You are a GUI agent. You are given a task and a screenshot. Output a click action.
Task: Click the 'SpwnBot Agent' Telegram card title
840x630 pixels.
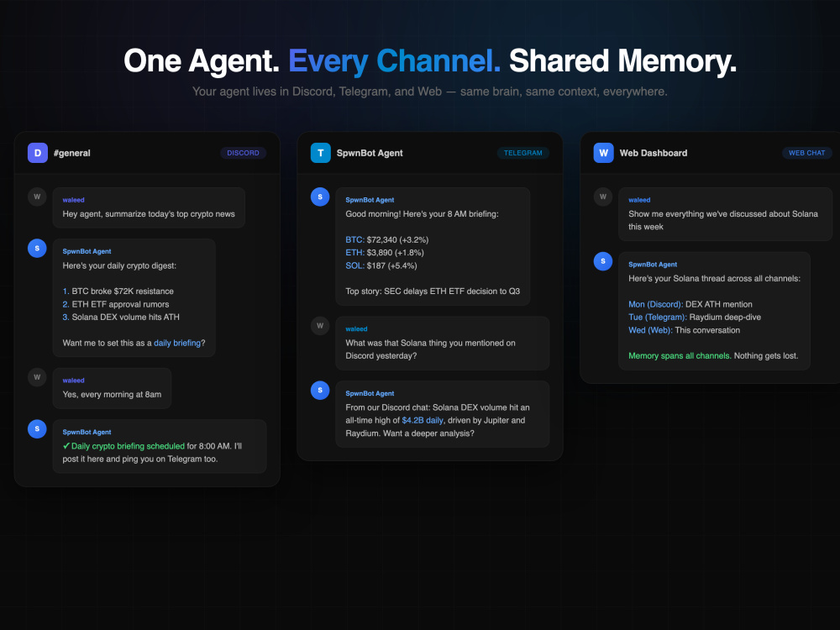point(370,153)
